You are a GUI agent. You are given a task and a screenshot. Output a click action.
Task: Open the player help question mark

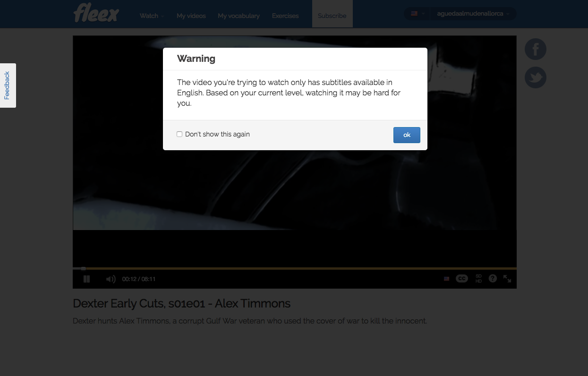coord(493,279)
